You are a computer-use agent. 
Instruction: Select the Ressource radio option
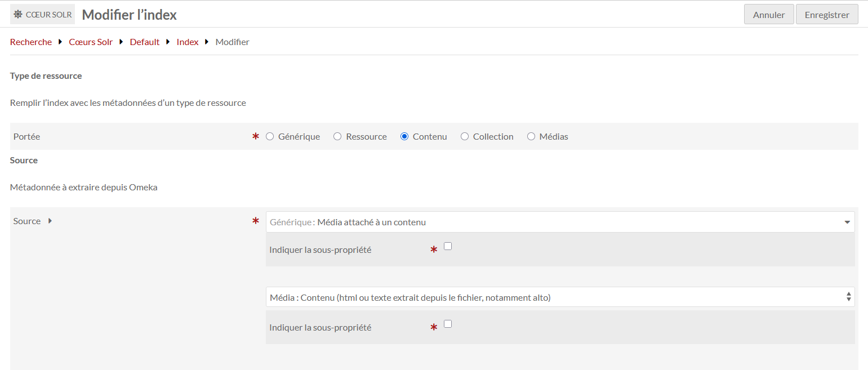click(x=337, y=136)
